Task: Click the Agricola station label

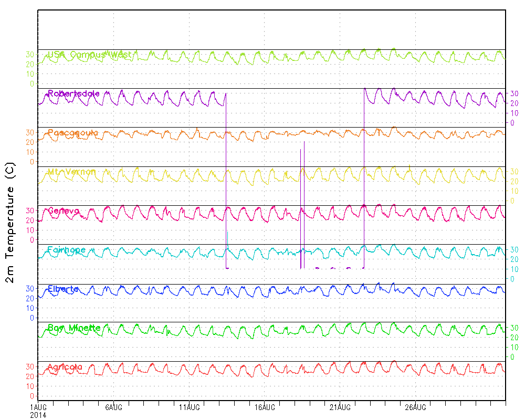Action: pos(65,367)
